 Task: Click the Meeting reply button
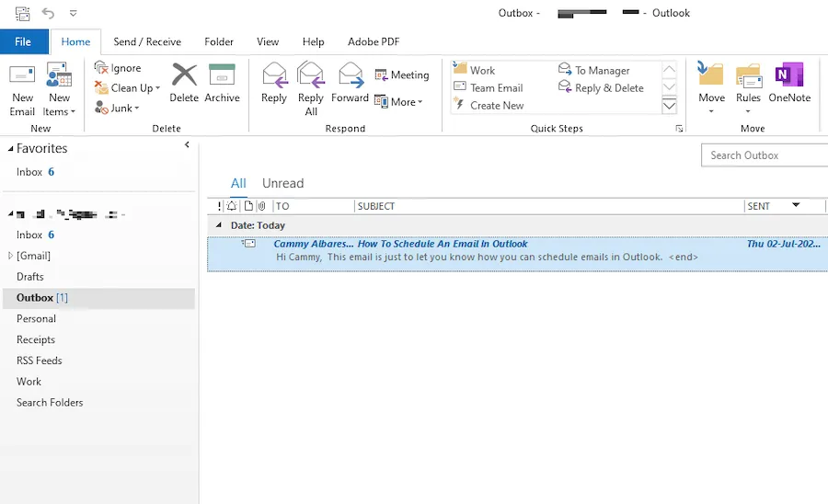point(402,74)
